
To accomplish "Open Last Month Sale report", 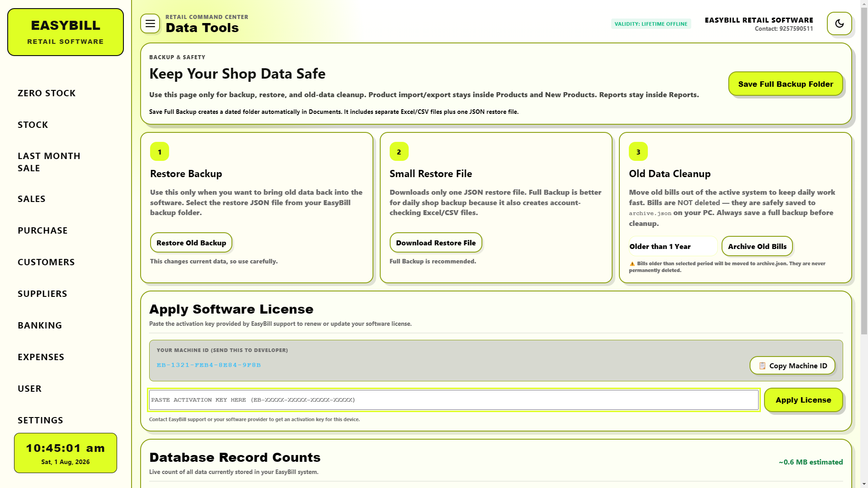I will pyautogui.click(x=49, y=162).
